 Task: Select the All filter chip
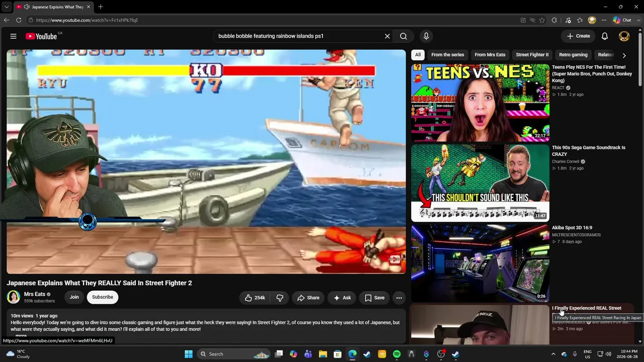418,55
